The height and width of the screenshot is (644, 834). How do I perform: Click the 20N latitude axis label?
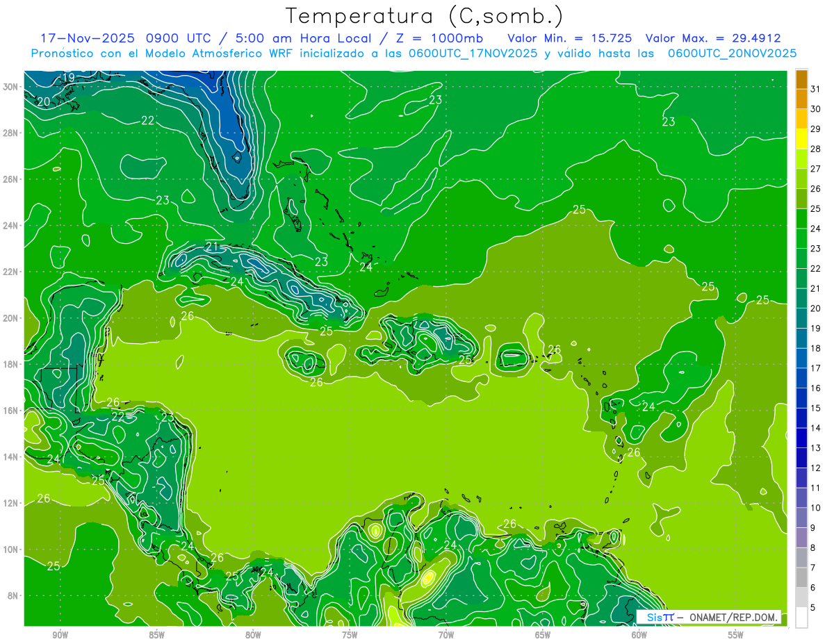coord(12,318)
